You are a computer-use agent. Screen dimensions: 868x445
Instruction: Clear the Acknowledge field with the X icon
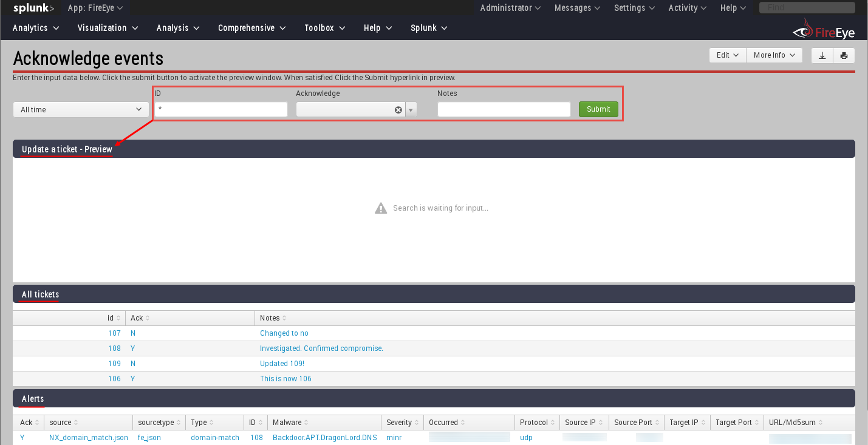[398, 109]
